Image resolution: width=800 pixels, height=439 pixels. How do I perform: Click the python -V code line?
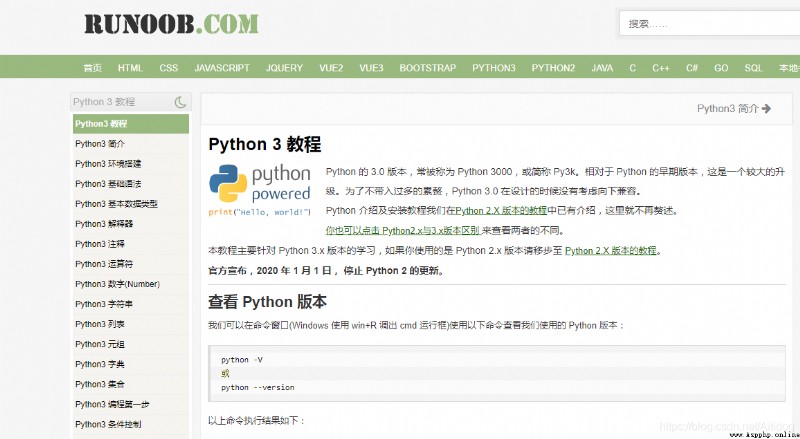[x=242, y=360]
